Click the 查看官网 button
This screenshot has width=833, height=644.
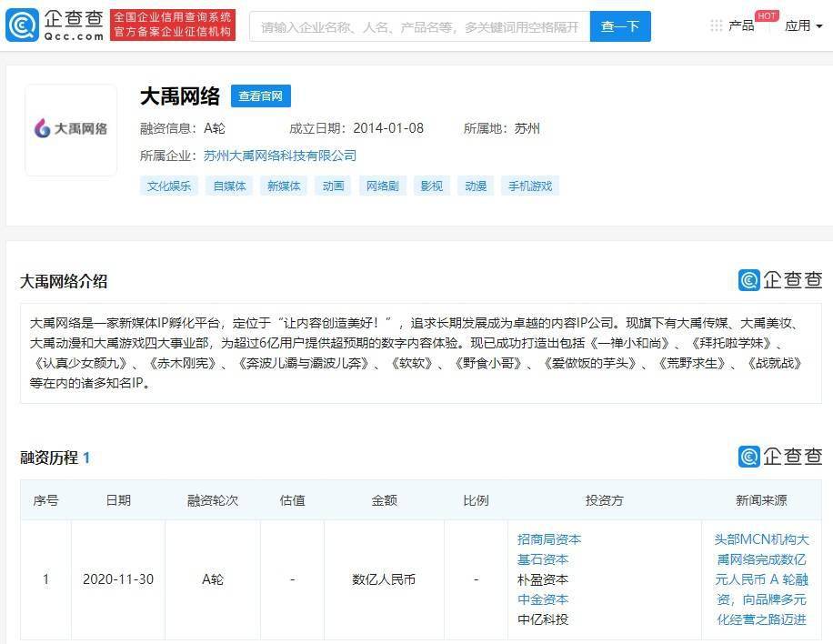[x=260, y=96]
